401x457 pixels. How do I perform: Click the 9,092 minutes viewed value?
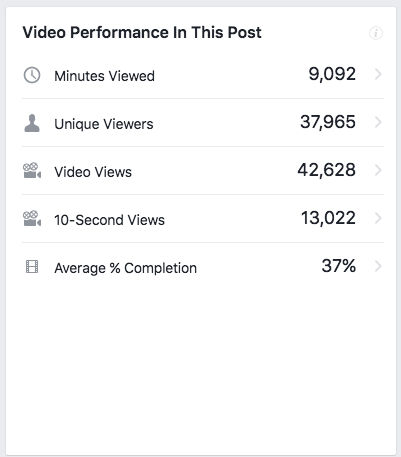(x=332, y=74)
